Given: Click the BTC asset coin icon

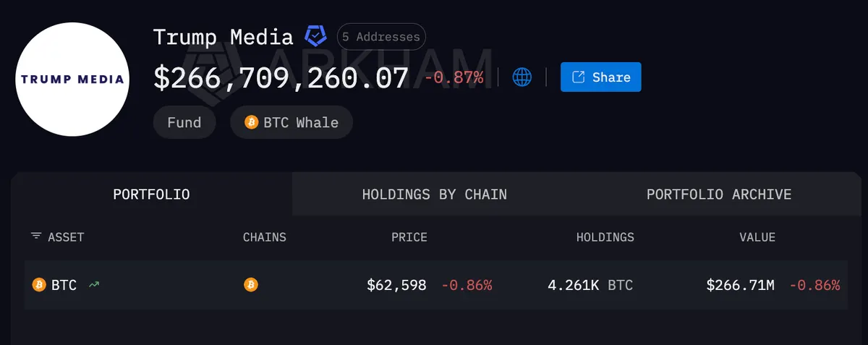Looking at the screenshot, I should pos(39,285).
